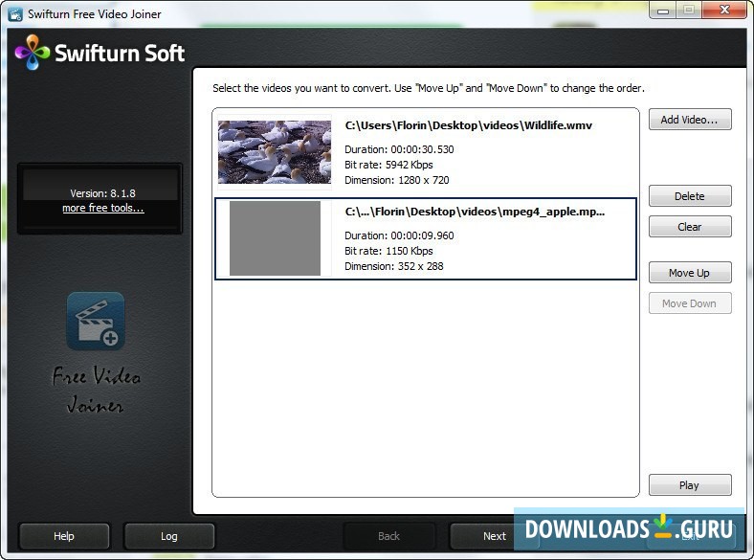Screen dimensions: 754x560
Task: Open the Log button
Action: coord(168,536)
